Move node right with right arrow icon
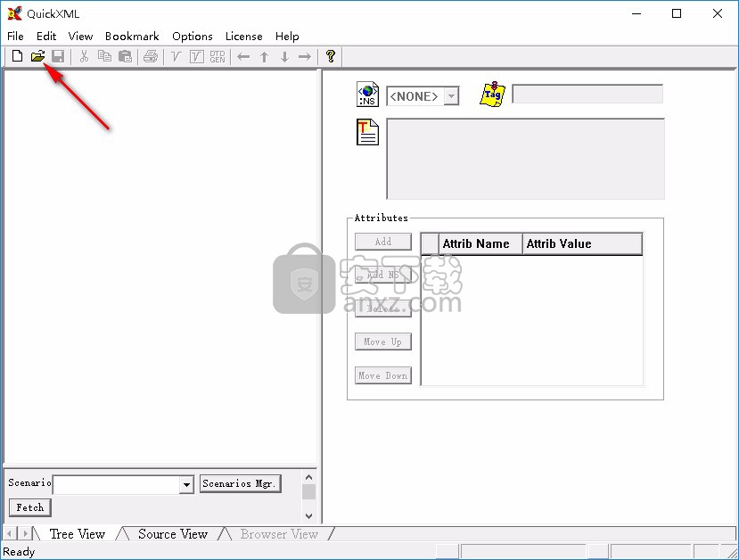The image size is (739, 560). point(305,57)
